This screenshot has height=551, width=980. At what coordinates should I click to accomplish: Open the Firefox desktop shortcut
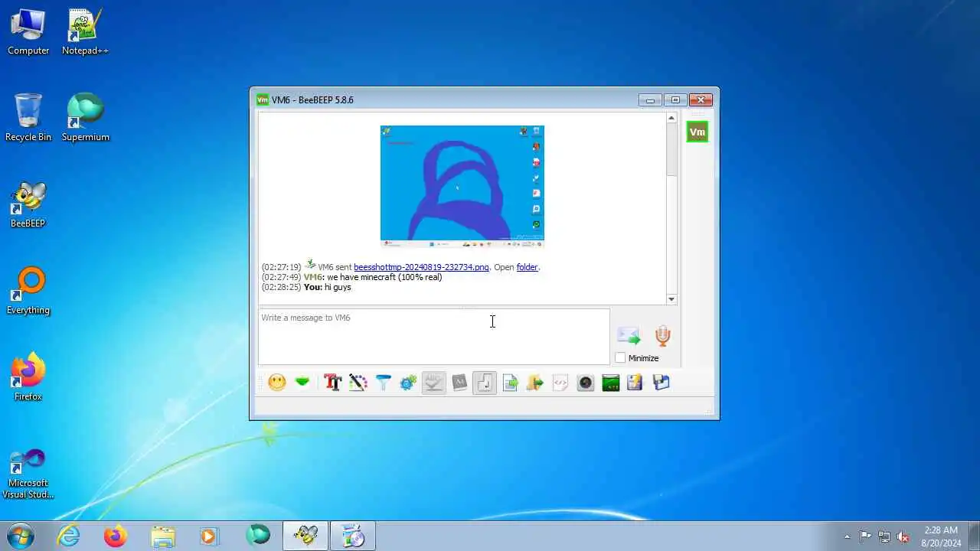coord(28,377)
